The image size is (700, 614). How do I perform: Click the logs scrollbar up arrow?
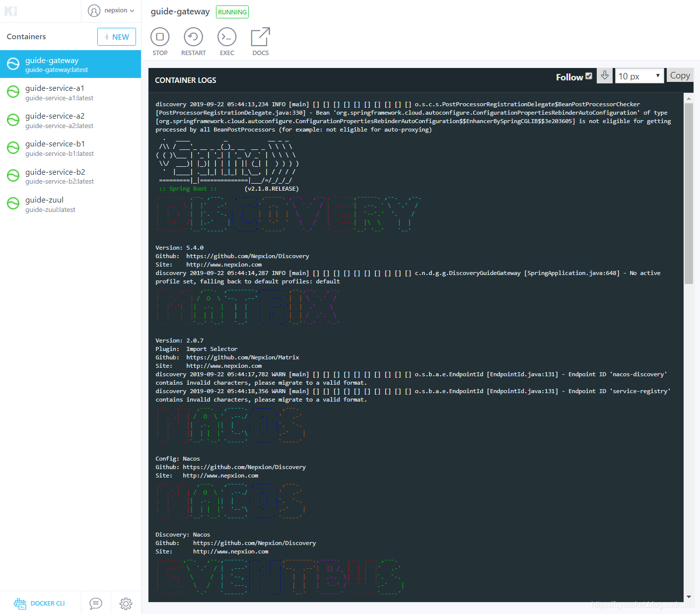(689, 98)
